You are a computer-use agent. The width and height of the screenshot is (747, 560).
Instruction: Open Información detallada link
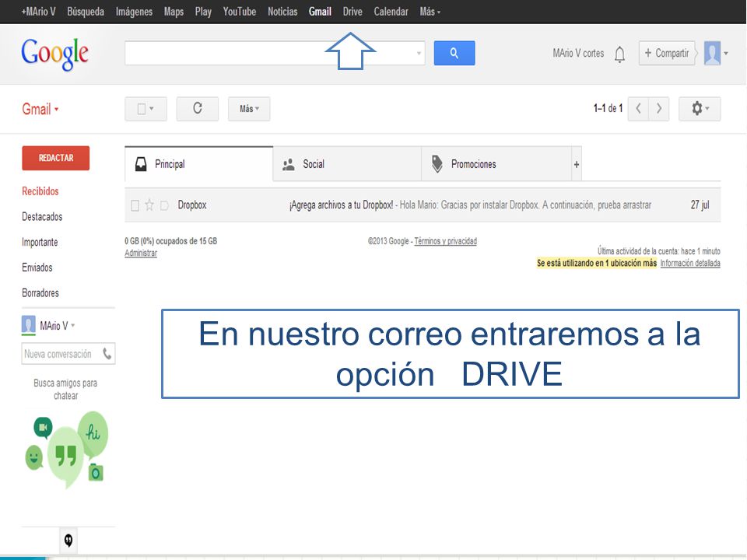tap(690, 263)
